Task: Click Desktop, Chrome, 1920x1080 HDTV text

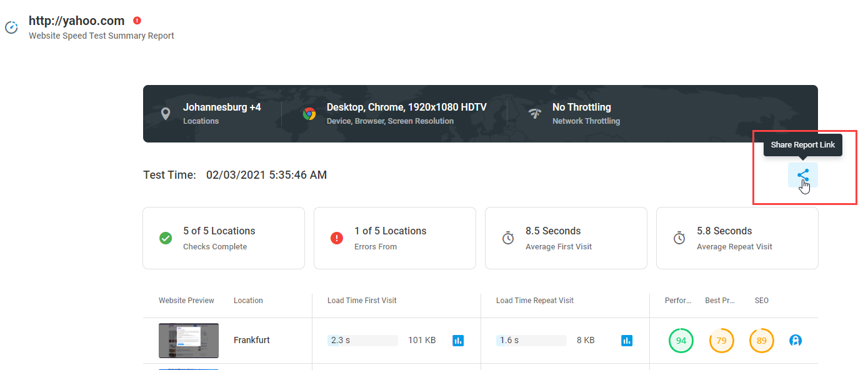Action: coord(407,107)
